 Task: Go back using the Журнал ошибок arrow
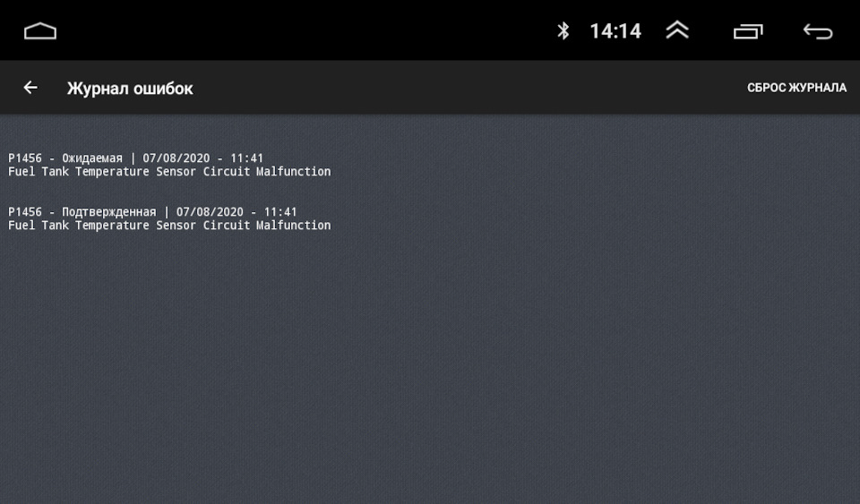[x=30, y=88]
